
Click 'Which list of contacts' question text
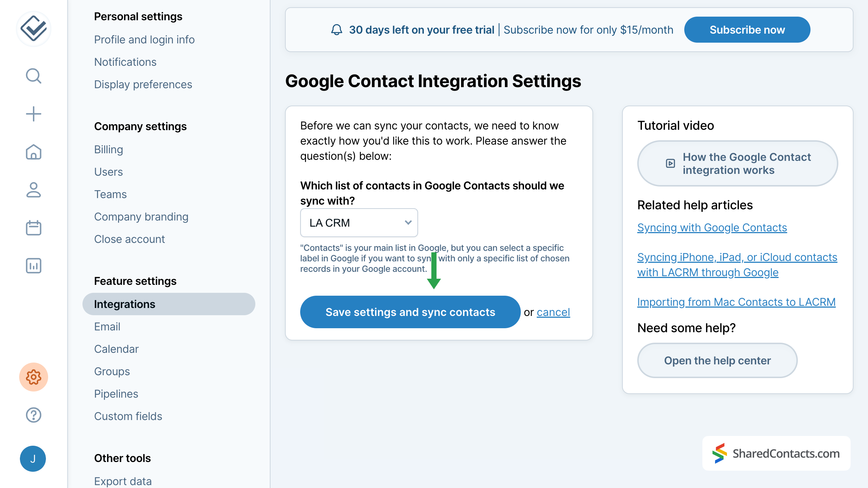tap(432, 193)
